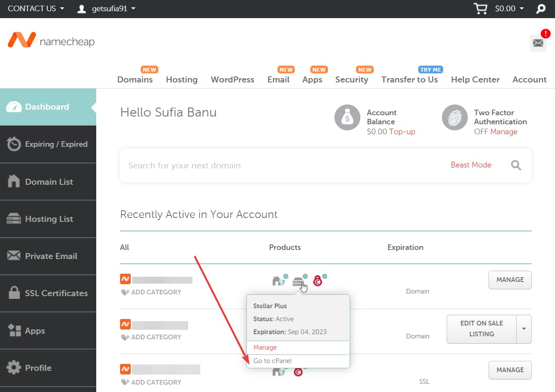Click the hosting server icon on the first product

(298, 281)
